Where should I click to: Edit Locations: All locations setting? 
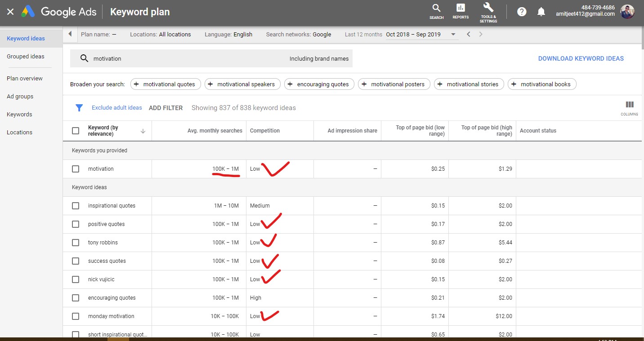(x=161, y=35)
